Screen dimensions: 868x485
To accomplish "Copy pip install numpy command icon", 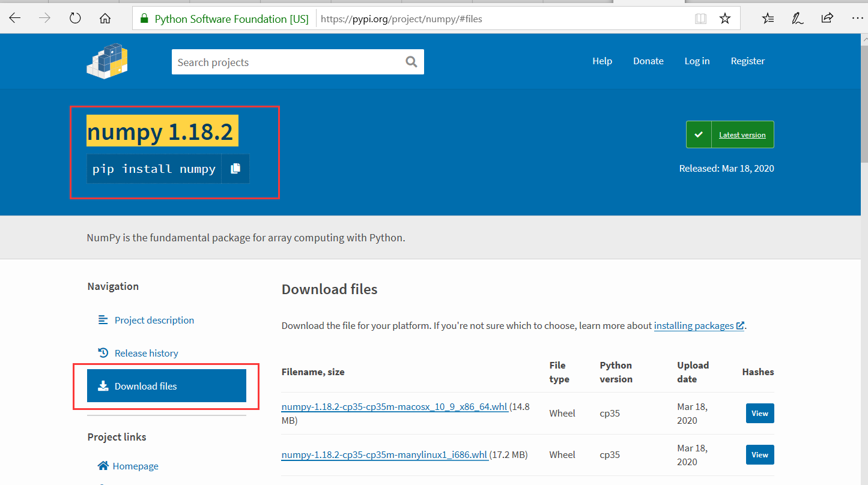I will (x=235, y=169).
